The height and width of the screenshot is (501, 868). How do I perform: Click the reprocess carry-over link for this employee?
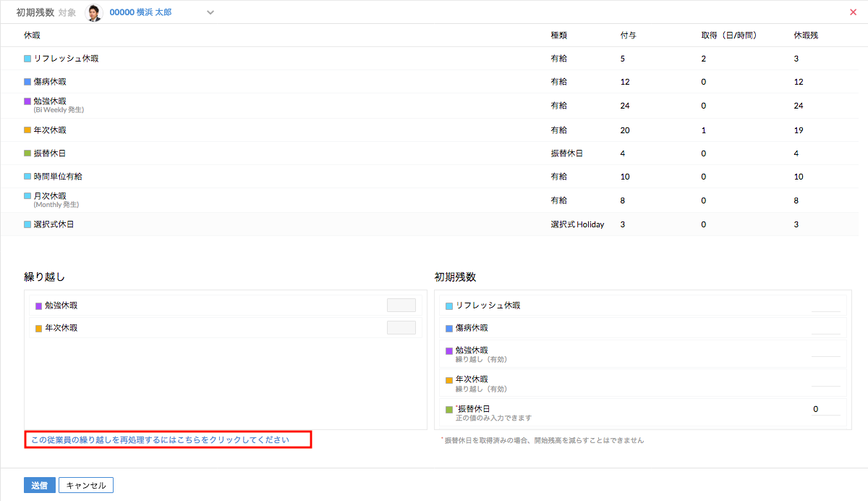click(x=161, y=439)
